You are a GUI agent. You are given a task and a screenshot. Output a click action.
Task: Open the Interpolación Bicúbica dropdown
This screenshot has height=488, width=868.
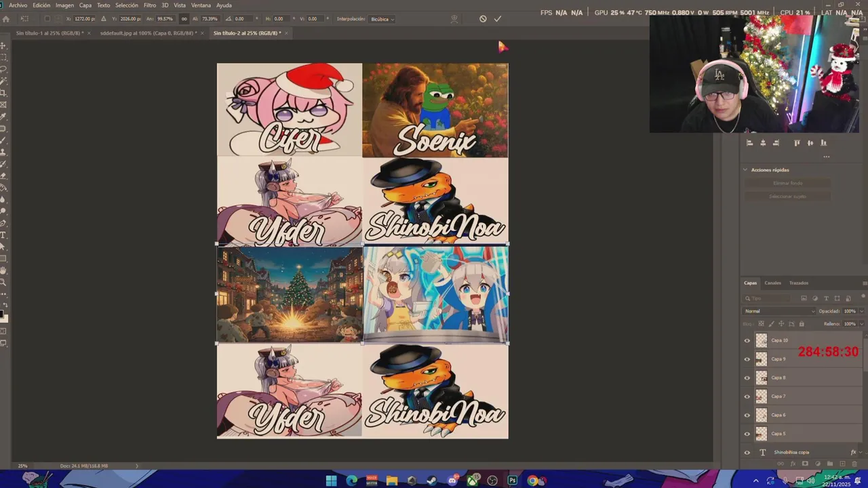pos(382,19)
